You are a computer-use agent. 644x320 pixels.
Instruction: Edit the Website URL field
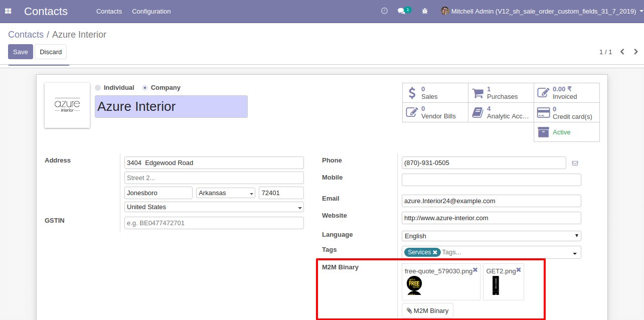(x=492, y=218)
